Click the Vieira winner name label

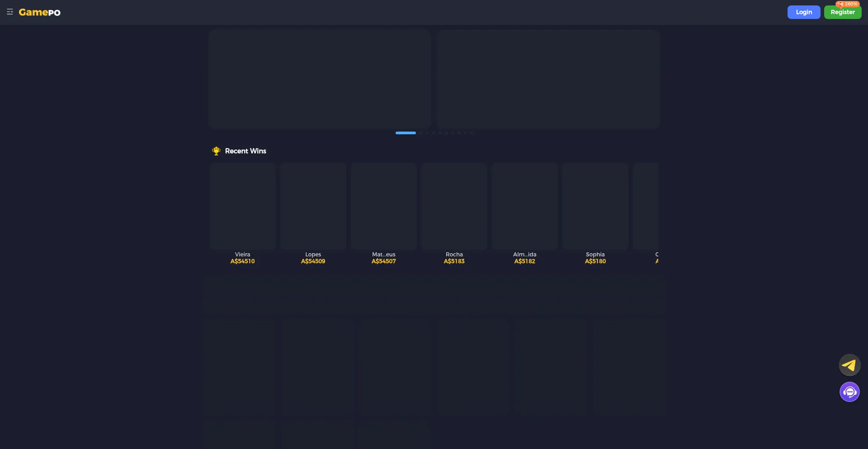coord(243,255)
